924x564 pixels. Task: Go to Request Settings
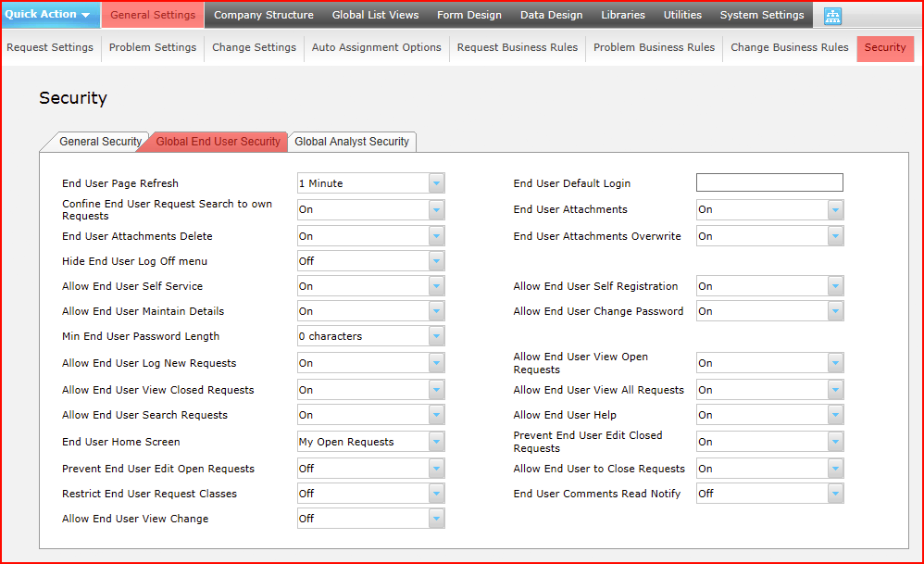tap(50, 48)
